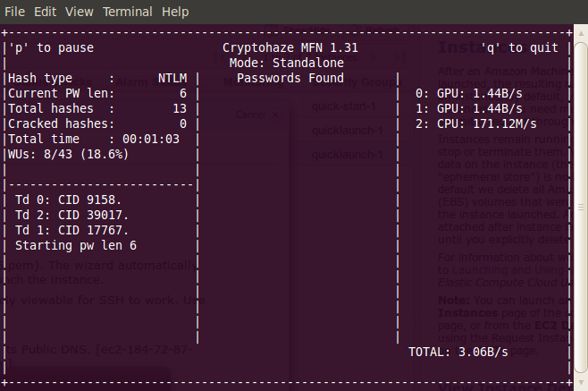
Task: Open the File menu
Action: click(14, 12)
